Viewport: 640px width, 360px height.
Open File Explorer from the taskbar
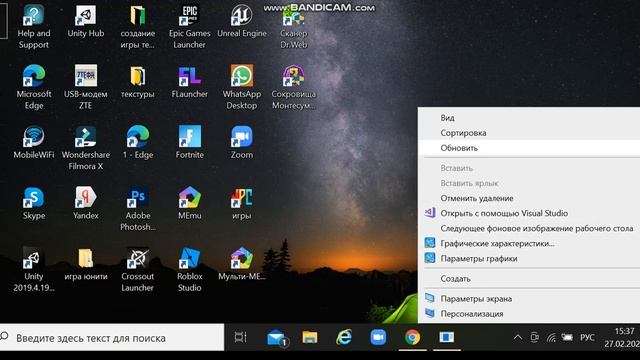(x=310, y=337)
